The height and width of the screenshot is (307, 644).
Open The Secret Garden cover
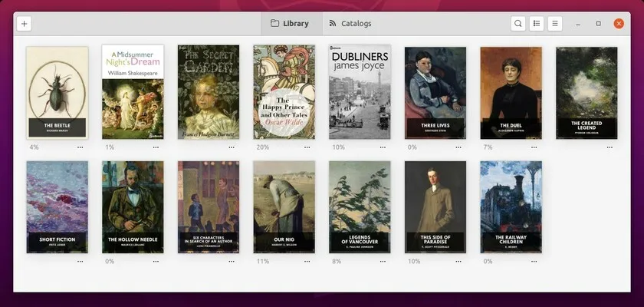tap(209, 92)
